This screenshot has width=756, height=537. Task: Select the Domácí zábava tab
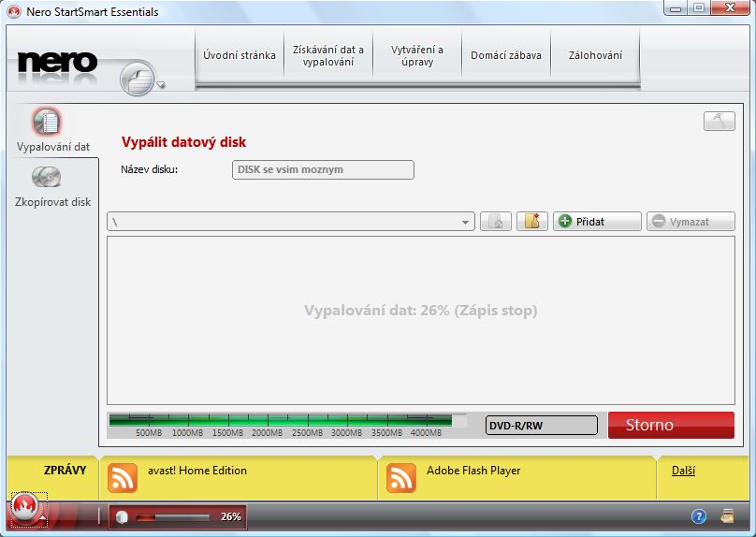coord(506,55)
